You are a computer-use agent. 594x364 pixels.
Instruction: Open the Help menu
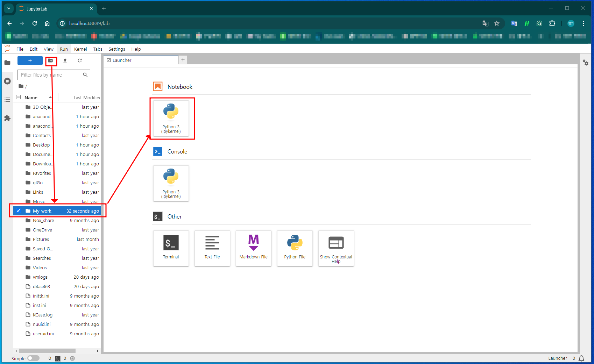136,49
